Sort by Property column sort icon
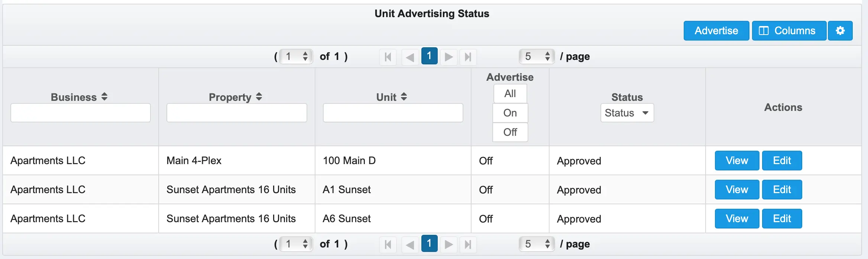Image resolution: width=868 pixels, height=259 pixels. [x=259, y=97]
